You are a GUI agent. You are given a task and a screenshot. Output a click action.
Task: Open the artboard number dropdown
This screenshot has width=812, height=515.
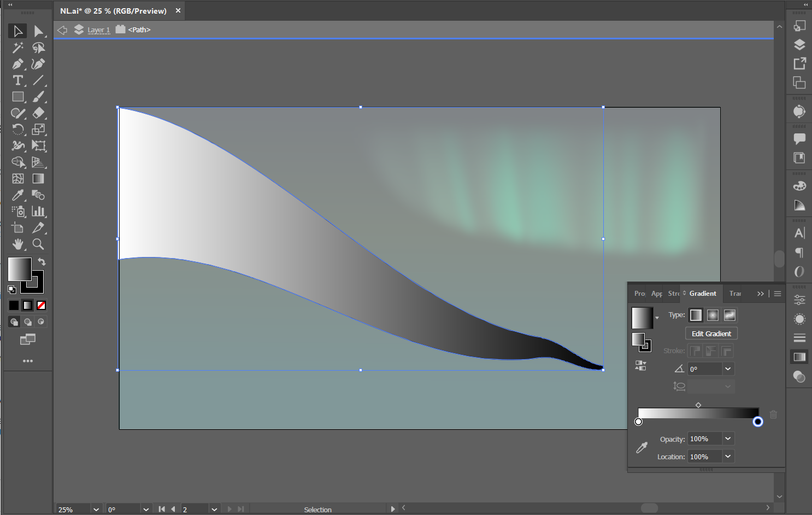coord(214,510)
